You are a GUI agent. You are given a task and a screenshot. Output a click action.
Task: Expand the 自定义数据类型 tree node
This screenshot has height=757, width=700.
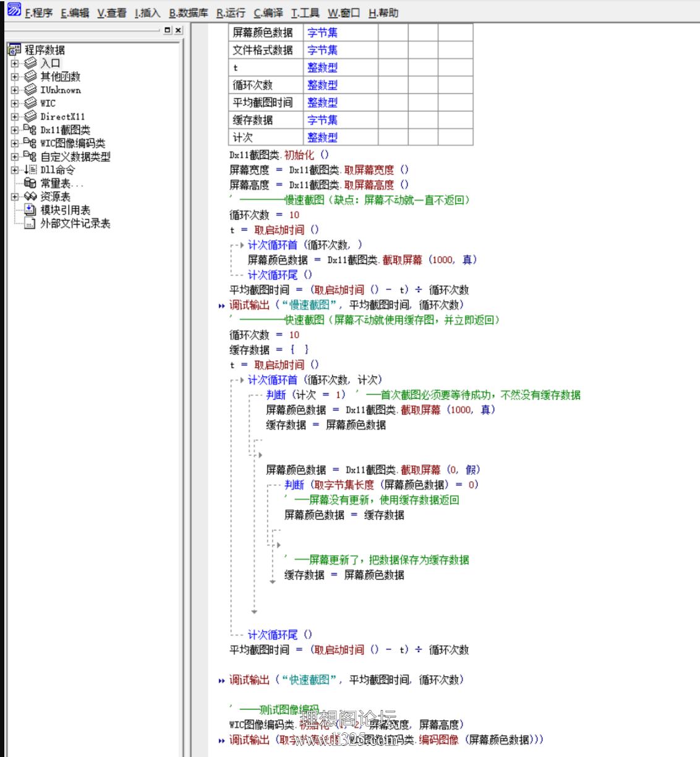(x=15, y=156)
